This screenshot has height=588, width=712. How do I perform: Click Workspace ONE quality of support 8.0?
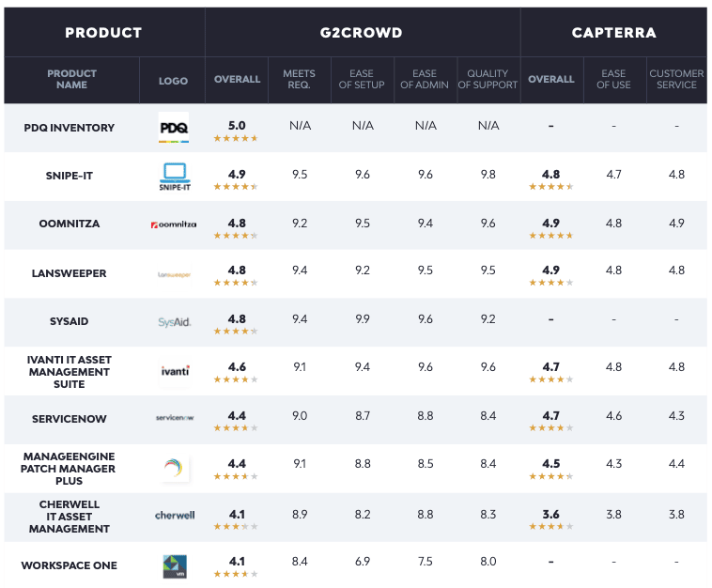tap(488, 562)
